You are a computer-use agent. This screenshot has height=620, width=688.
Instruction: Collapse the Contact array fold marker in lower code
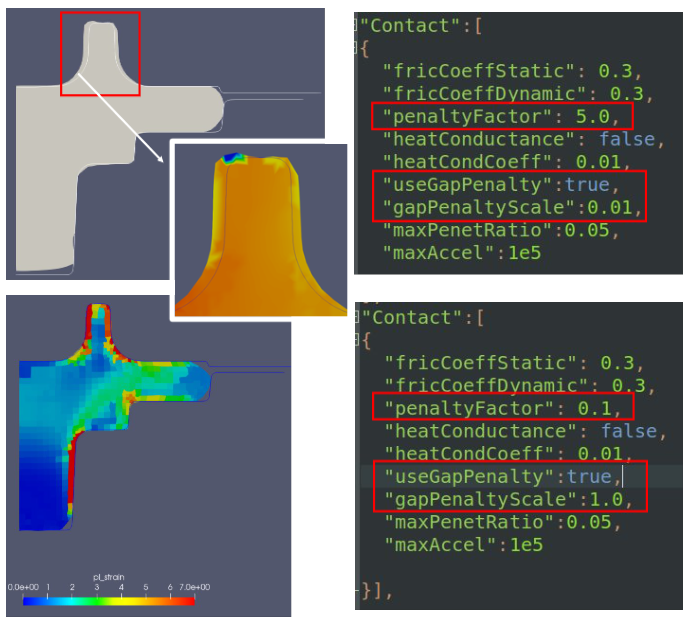(x=356, y=318)
